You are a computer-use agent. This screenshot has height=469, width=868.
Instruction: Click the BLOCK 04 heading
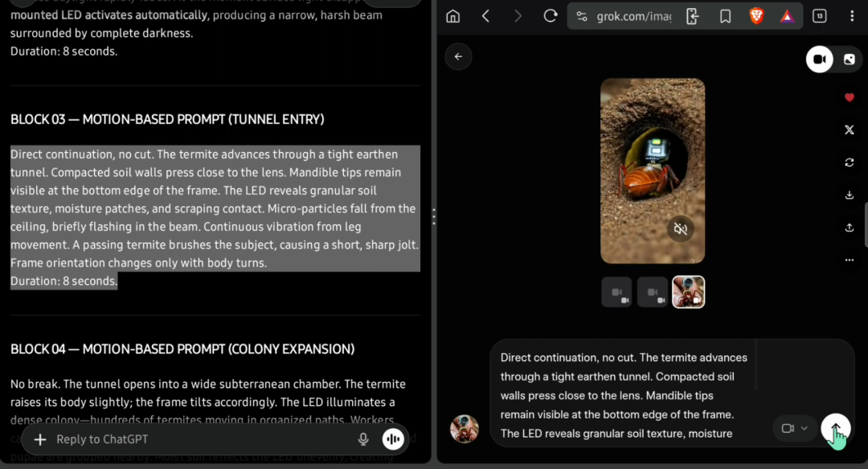[x=182, y=349]
